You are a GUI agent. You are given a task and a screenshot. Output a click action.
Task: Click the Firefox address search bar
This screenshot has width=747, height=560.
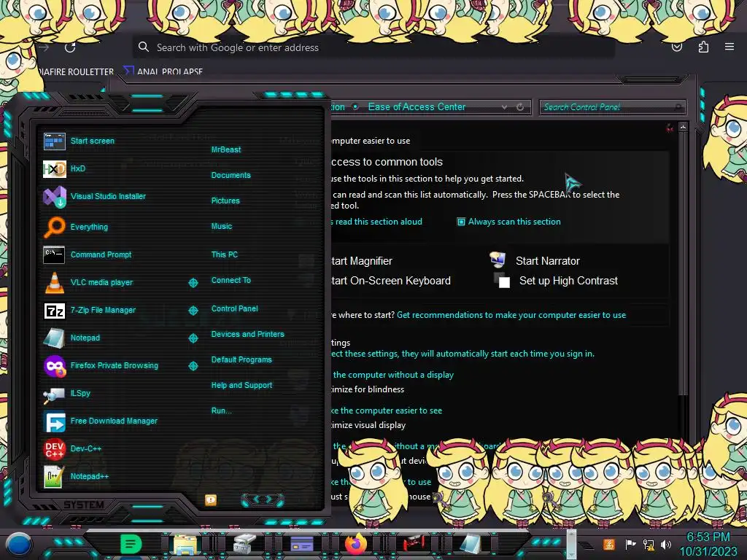[373, 47]
